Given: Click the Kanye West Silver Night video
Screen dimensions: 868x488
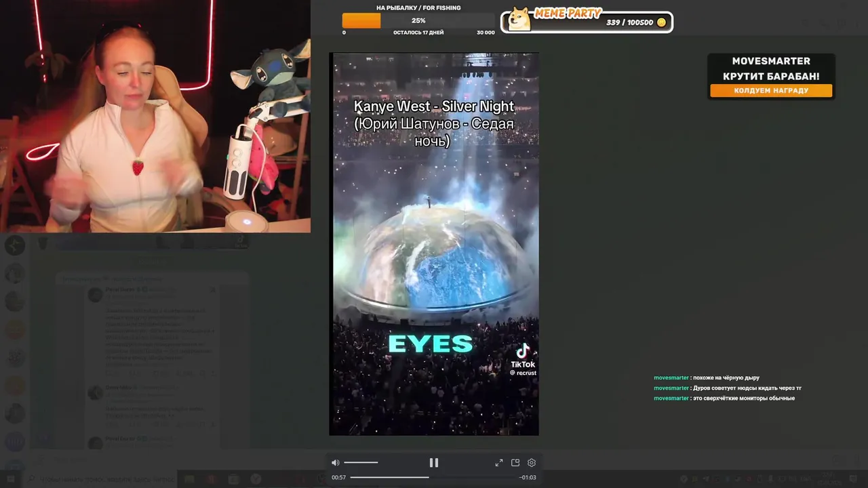Looking at the screenshot, I should pos(434,244).
